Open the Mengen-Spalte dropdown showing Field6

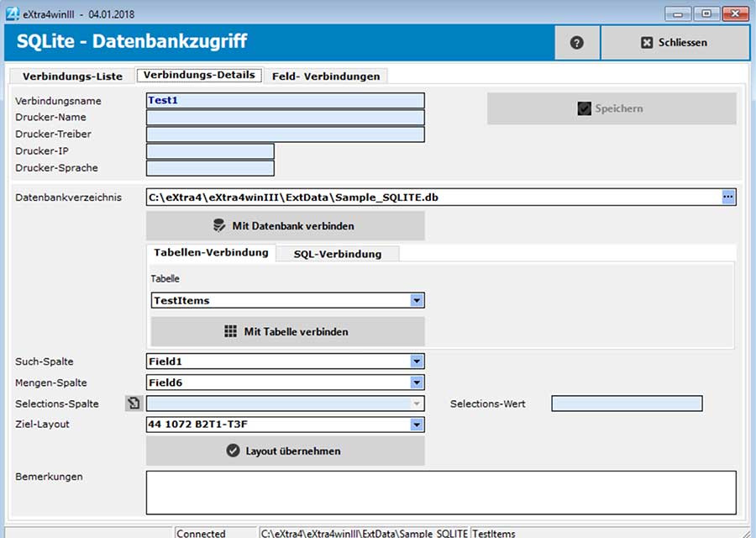(416, 382)
